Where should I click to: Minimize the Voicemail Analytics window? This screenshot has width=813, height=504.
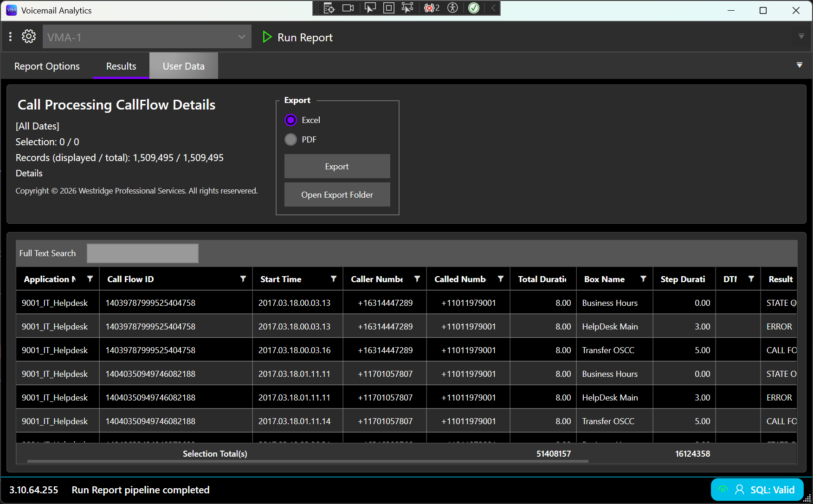(731, 10)
